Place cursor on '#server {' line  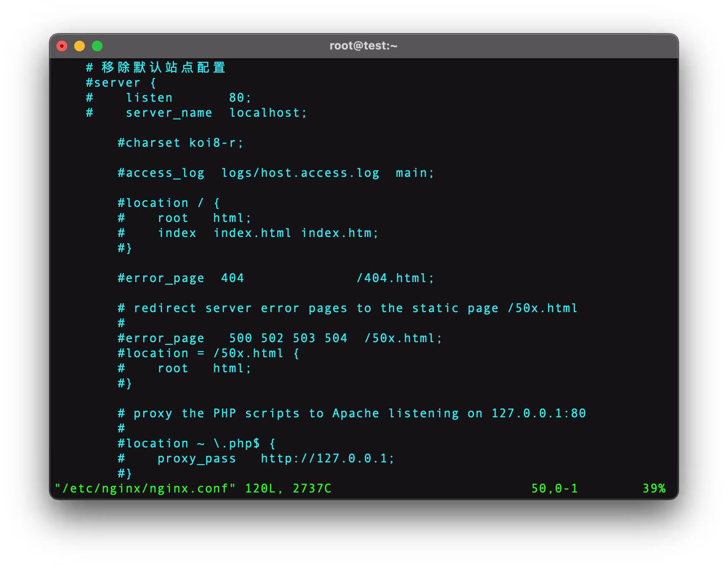[x=121, y=83]
